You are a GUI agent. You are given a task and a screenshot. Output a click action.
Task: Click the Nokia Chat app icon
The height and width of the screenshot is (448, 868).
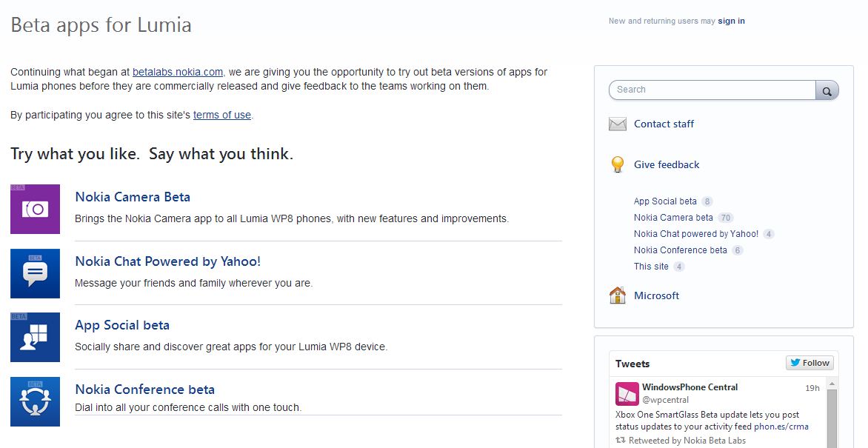tap(35, 273)
